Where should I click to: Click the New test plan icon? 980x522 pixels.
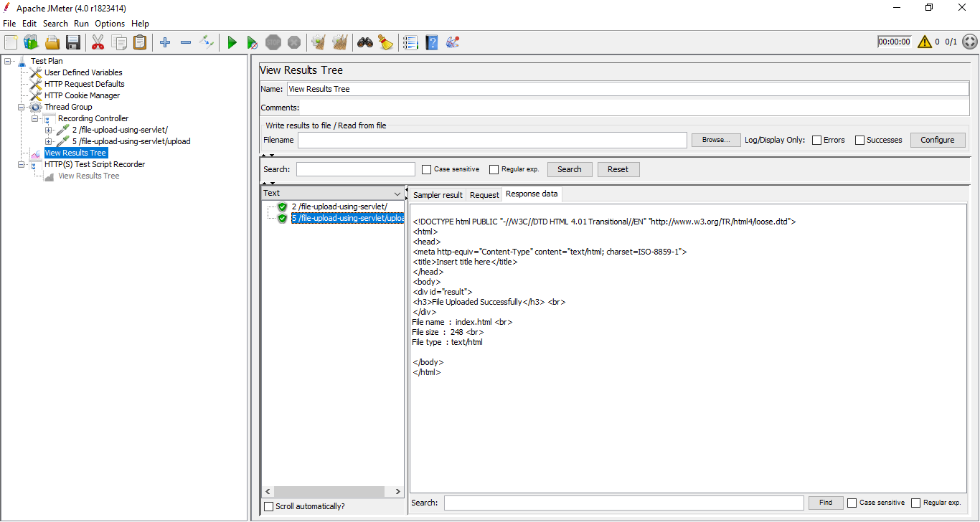11,42
